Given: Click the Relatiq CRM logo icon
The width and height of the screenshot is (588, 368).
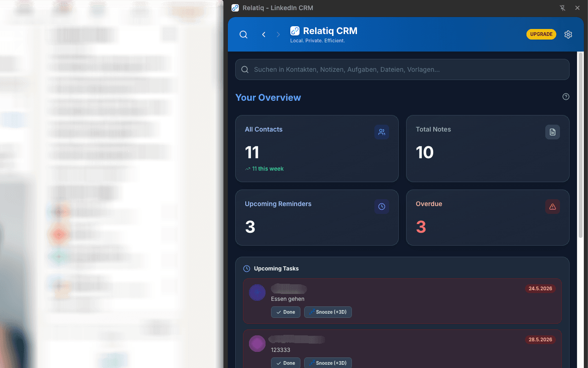Looking at the screenshot, I should click(295, 31).
